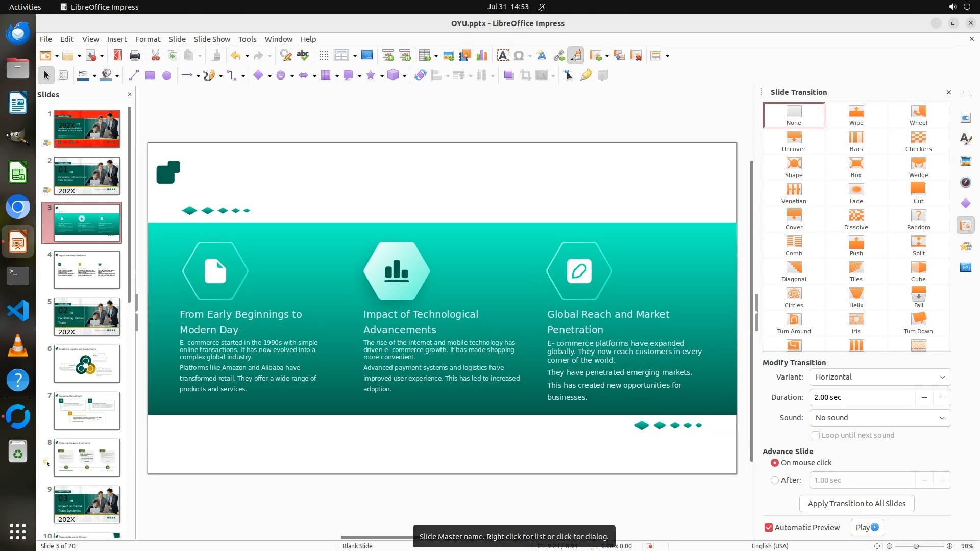Select the Wipe transition effect
This screenshot has width=980, height=551.
(856, 115)
